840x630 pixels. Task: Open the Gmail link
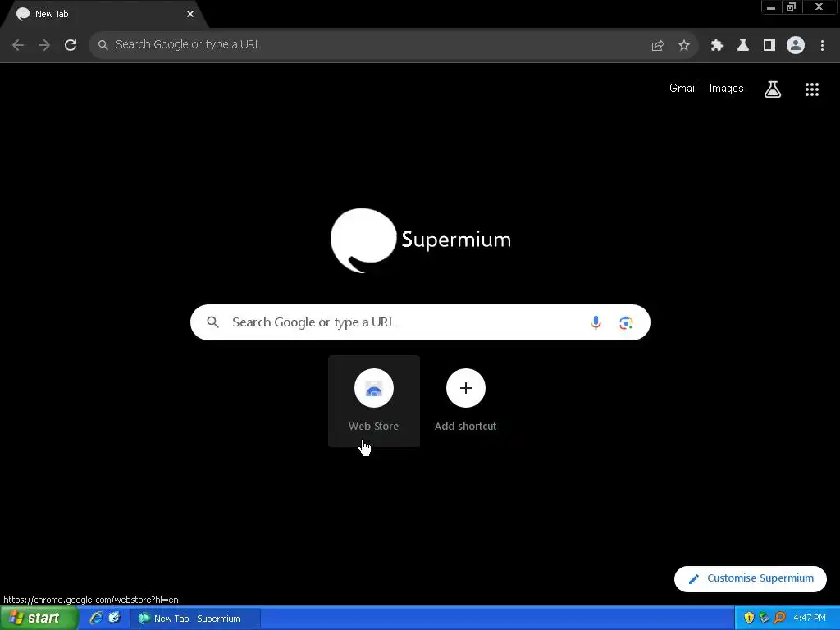pos(683,89)
